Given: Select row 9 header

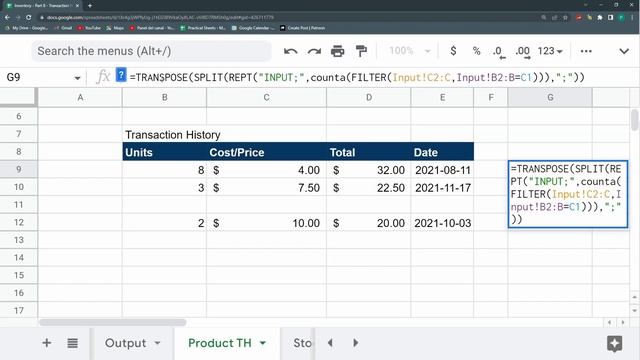Looking at the screenshot, I should tap(19, 169).
